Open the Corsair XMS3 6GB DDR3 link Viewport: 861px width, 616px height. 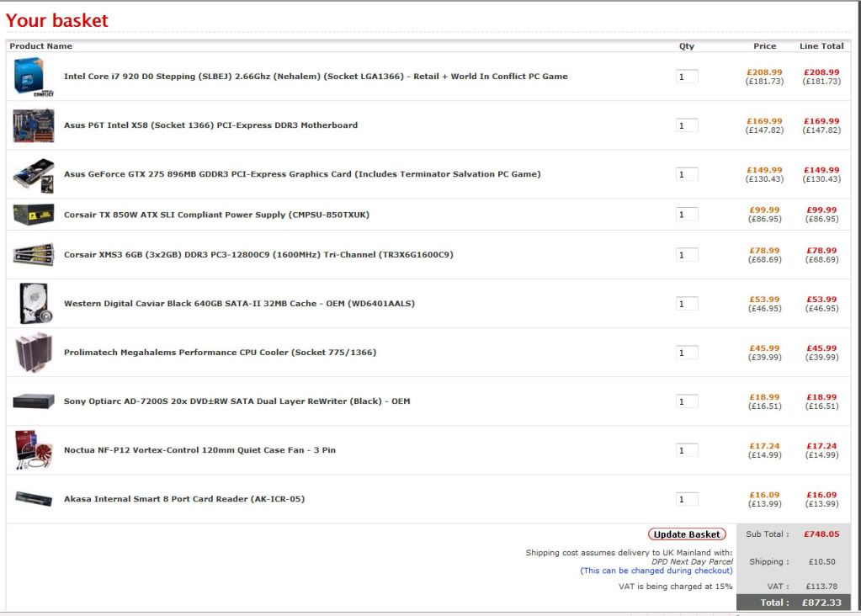(258, 255)
